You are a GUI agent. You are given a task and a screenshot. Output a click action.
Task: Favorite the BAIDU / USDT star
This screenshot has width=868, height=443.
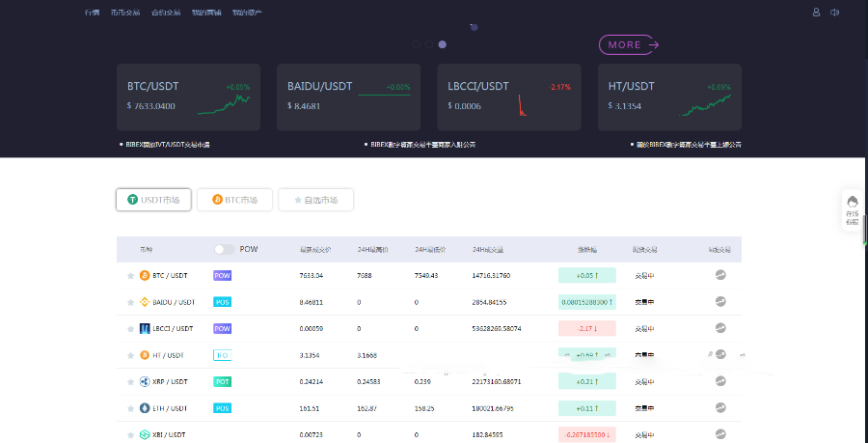tap(130, 302)
